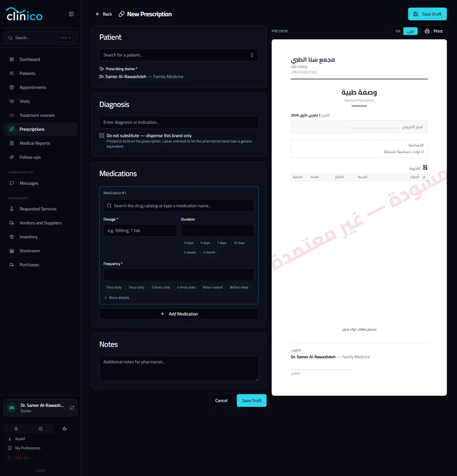Open the Patients page from sidebar
Image resolution: width=457 pixels, height=476 pixels.
click(x=40, y=73)
